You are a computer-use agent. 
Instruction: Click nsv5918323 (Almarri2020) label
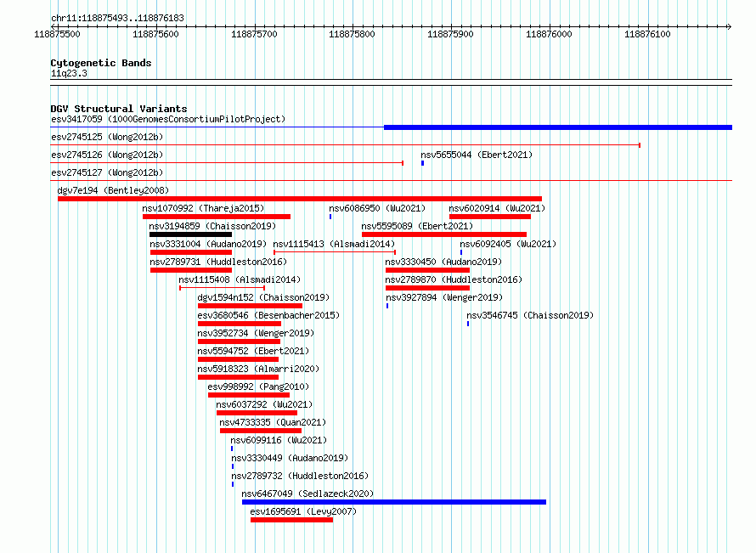click(x=258, y=369)
